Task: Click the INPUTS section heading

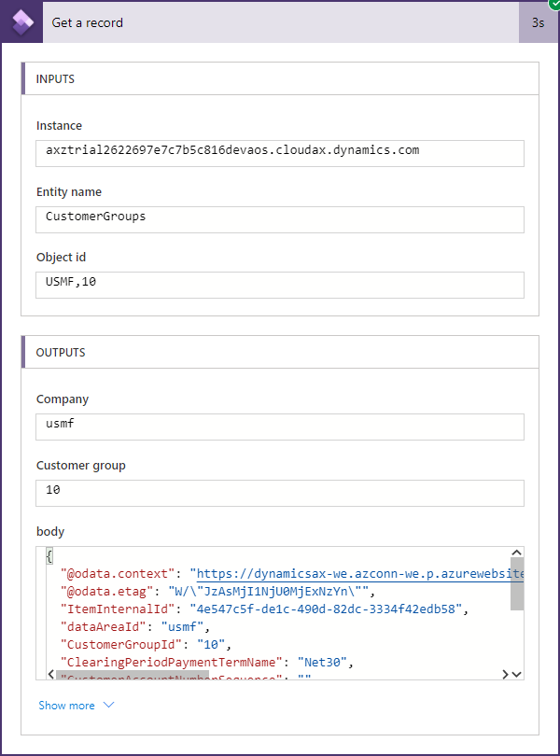Action: click(x=55, y=79)
